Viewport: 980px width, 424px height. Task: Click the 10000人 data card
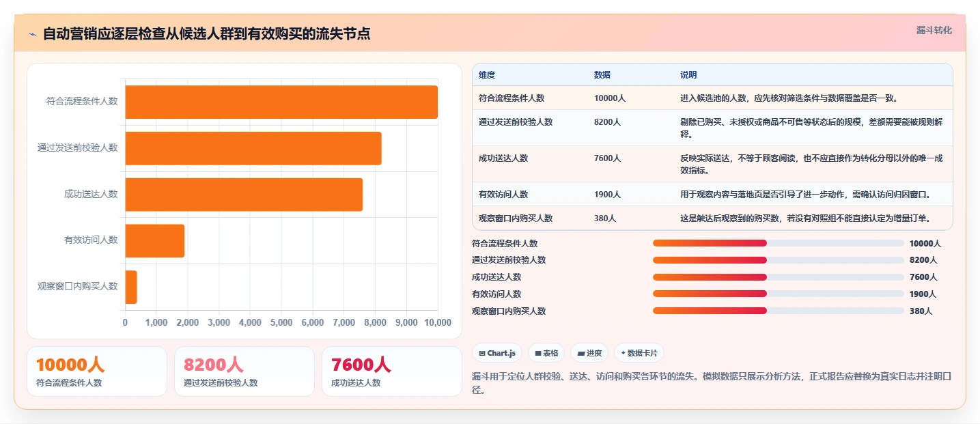[x=97, y=371]
